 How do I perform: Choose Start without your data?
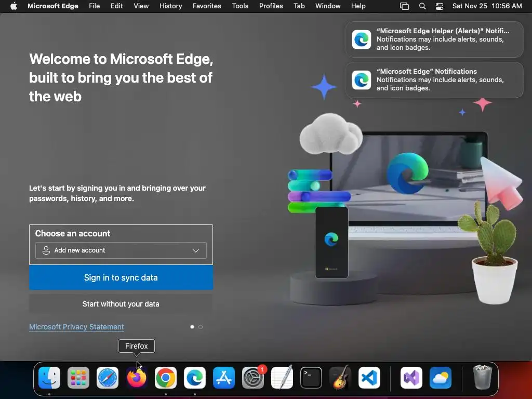(x=121, y=304)
